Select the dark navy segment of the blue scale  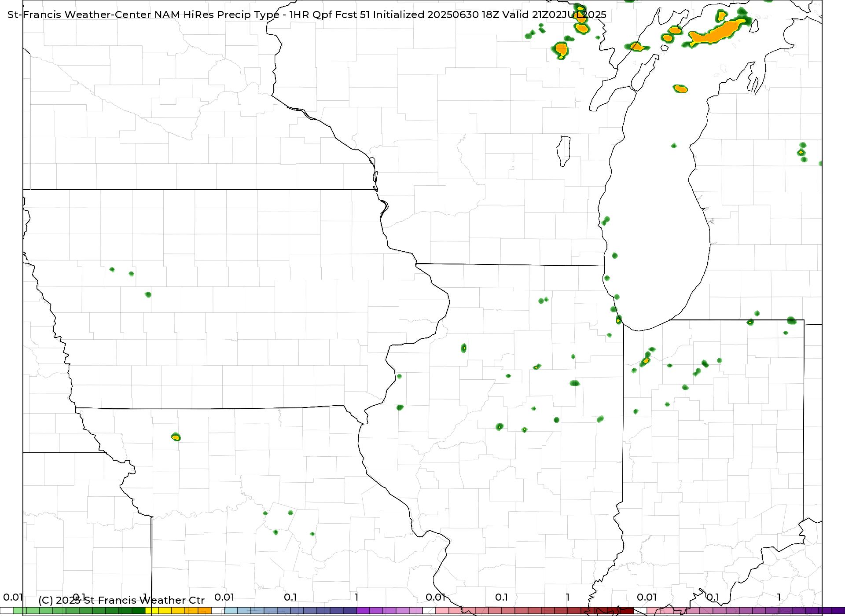[x=350, y=611]
